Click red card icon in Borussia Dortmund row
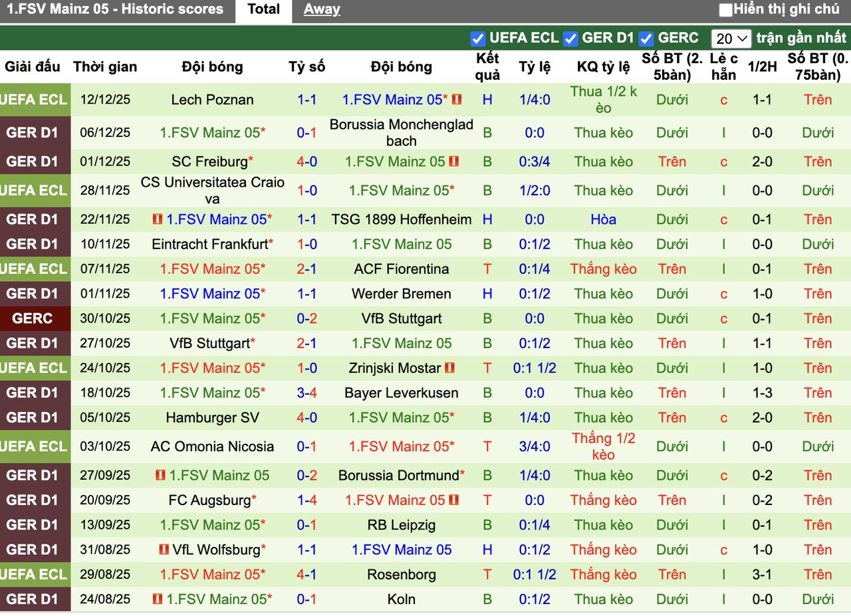This screenshot has width=851, height=616. point(160,475)
